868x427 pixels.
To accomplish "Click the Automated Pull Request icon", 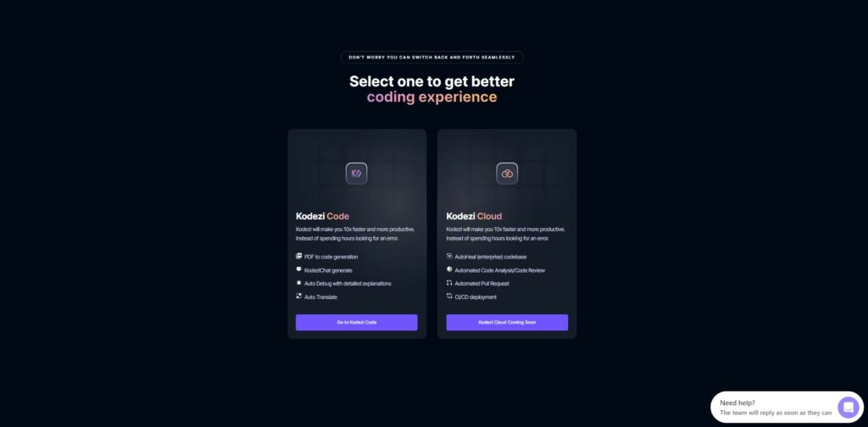I will pyautogui.click(x=449, y=283).
